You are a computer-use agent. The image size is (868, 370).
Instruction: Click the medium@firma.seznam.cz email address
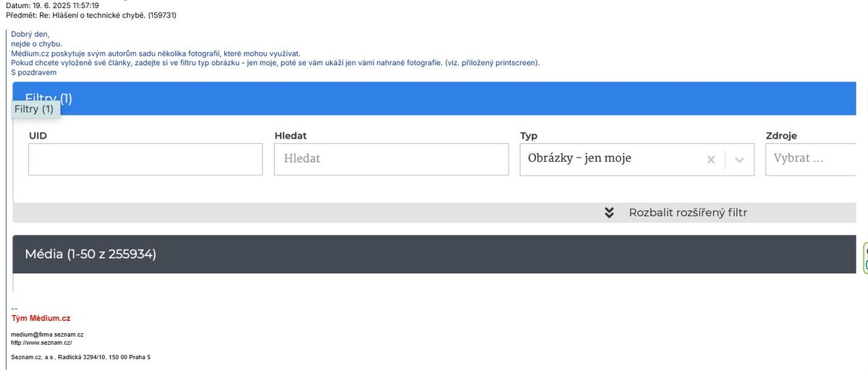[48, 335]
